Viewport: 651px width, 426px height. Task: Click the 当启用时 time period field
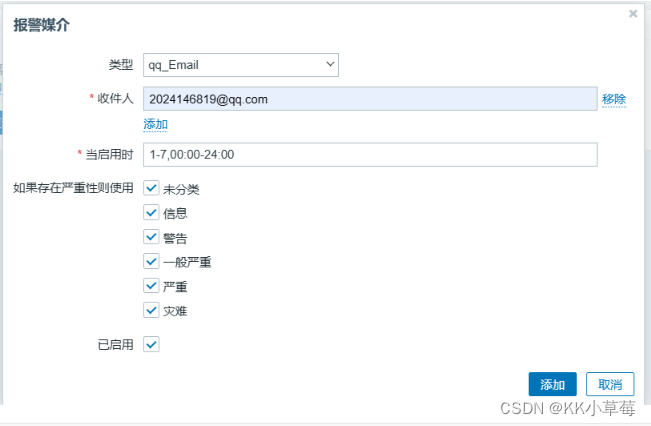370,154
